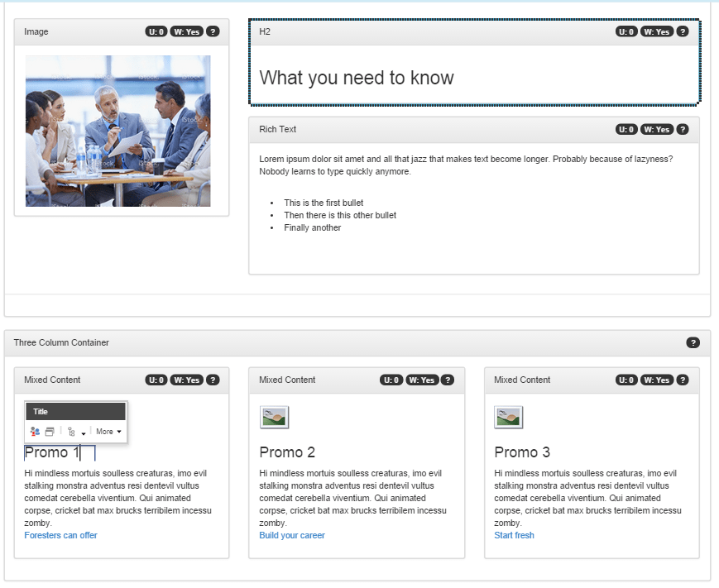This screenshot has width=719, height=588.
Task: Expand the More dropdown in Title toolbar
Action: (108, 432)
